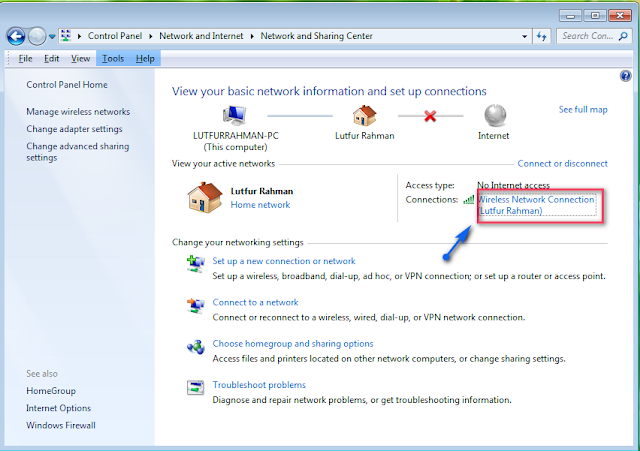The image size is (640, 451).
Task: Click the Lutfur Rahman house icon in map
Action: tap(364, 116)
